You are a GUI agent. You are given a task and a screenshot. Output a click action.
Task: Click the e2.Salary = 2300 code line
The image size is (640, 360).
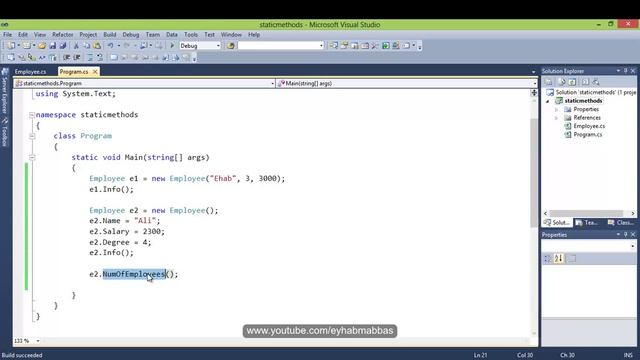click(127, 231)
